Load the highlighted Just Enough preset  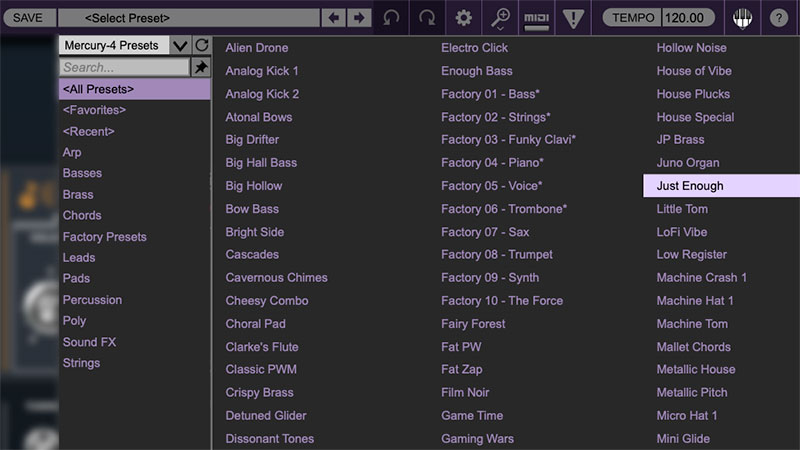pos(721,186)
